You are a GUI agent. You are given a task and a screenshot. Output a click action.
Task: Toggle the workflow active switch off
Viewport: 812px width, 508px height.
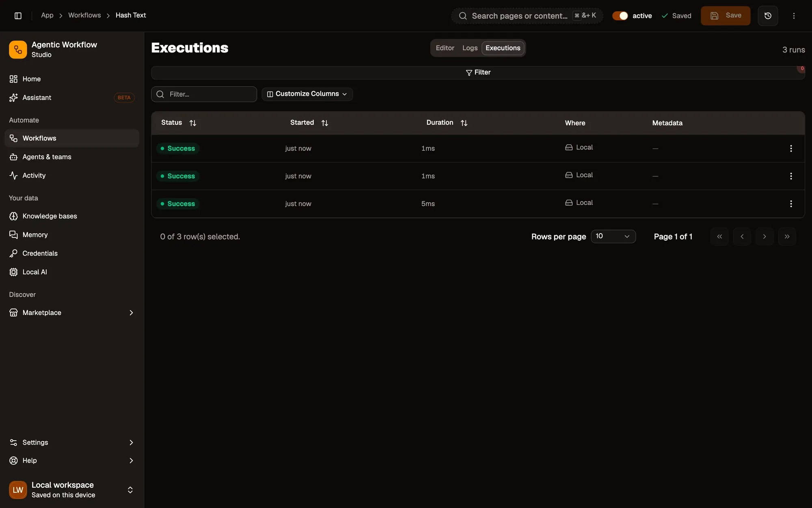point(620,15)
